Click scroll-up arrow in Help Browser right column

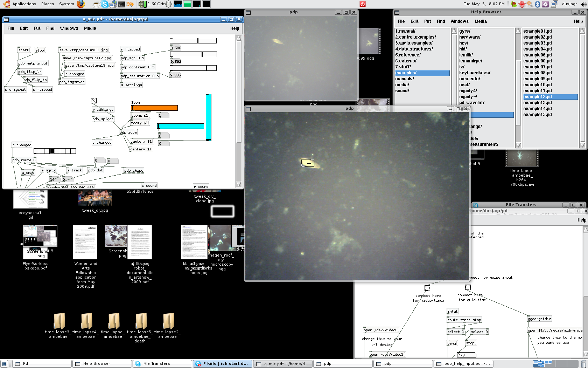coord(582,31)
